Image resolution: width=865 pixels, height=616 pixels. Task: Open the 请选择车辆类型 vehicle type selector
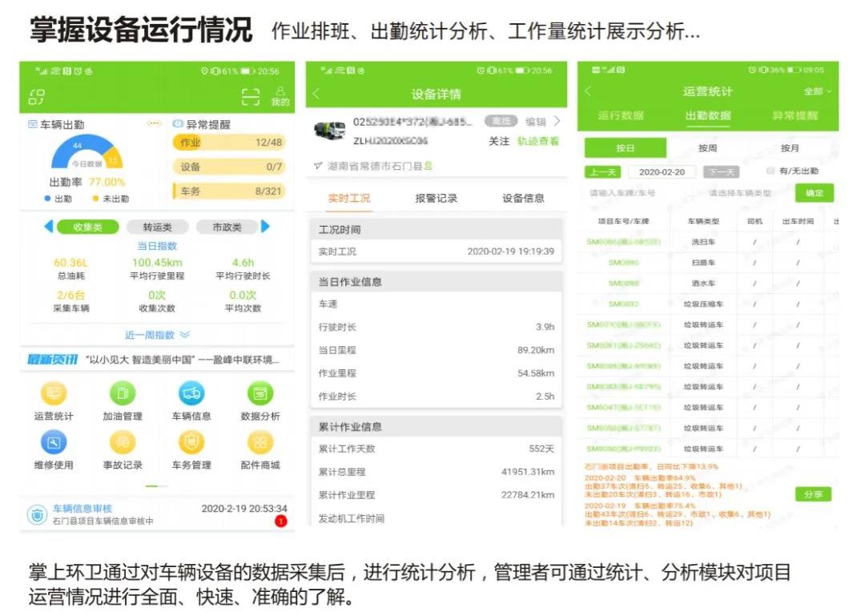click(740, 192)
